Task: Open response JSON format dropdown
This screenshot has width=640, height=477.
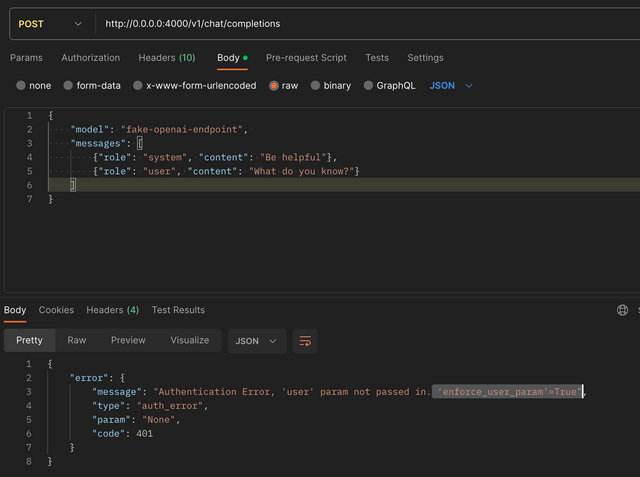Action: coord(257,341)
